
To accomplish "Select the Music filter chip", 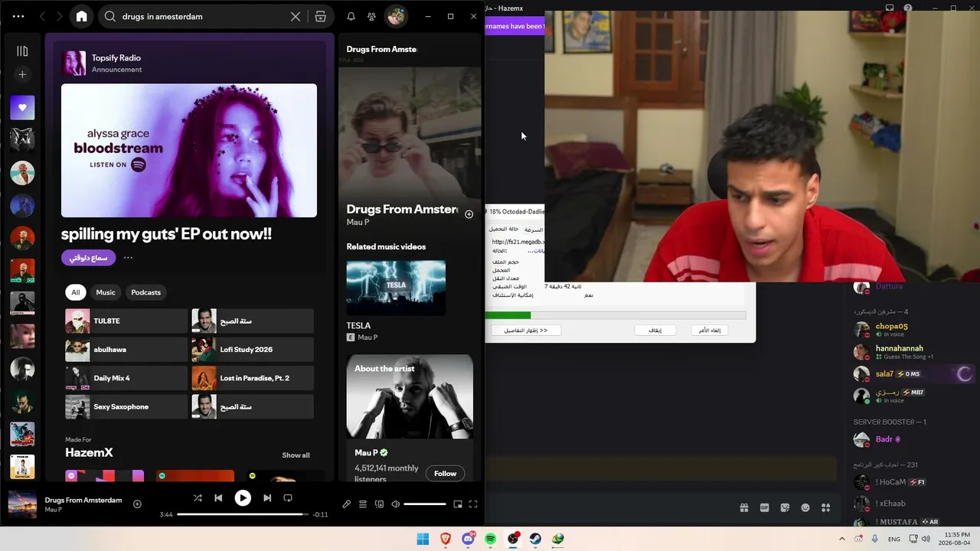I will (106, 292).
